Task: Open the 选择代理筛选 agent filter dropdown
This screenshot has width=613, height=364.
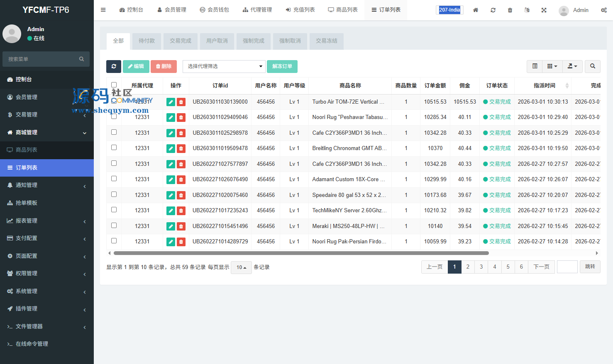Action: pyautogui.click(x=224, y=66)
